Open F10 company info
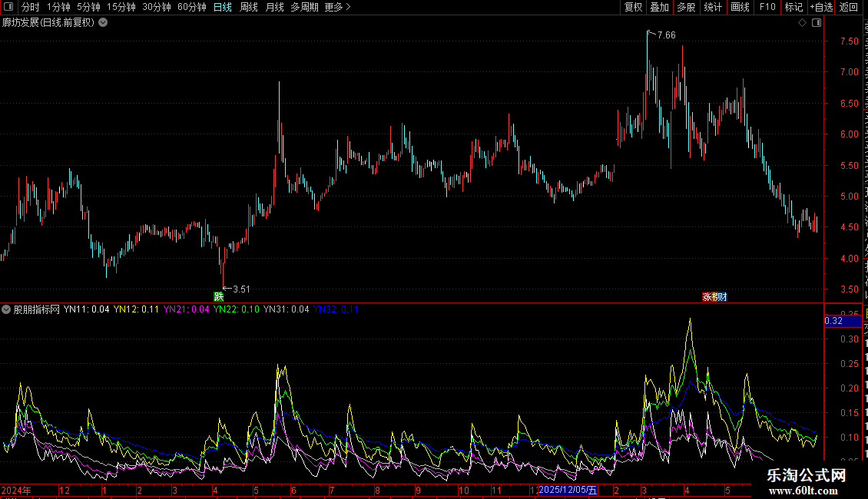868x499 pixels. click(x=767, y=7)
